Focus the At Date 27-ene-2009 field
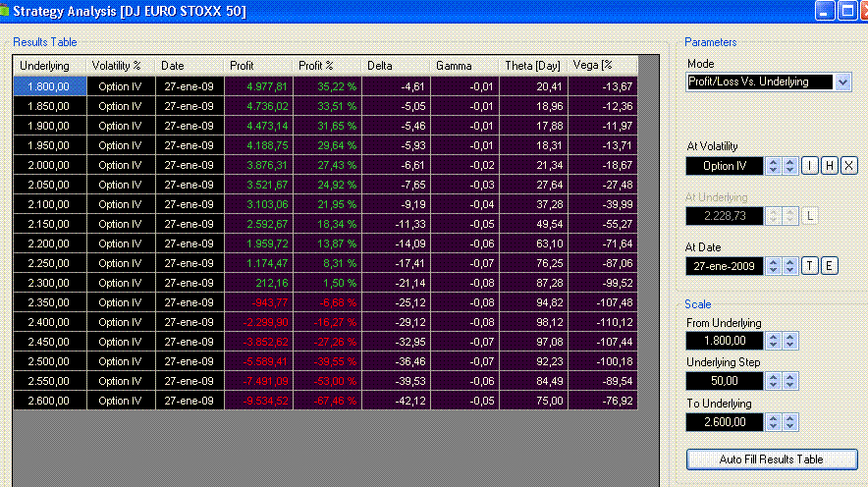The height and width of the screenshot is (487, 868). 725,266
